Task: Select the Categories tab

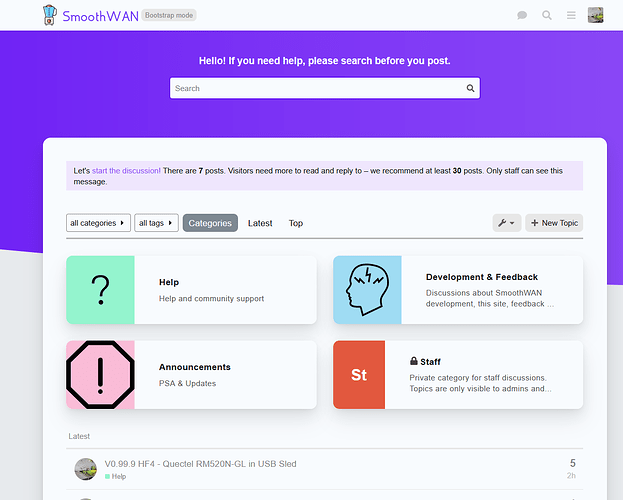Action: coord(210,223)
